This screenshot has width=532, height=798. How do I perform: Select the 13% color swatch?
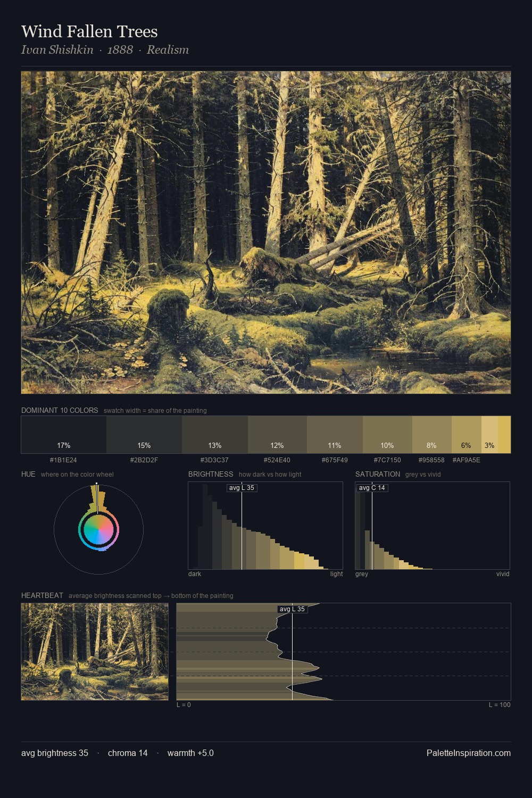(215, 435)
